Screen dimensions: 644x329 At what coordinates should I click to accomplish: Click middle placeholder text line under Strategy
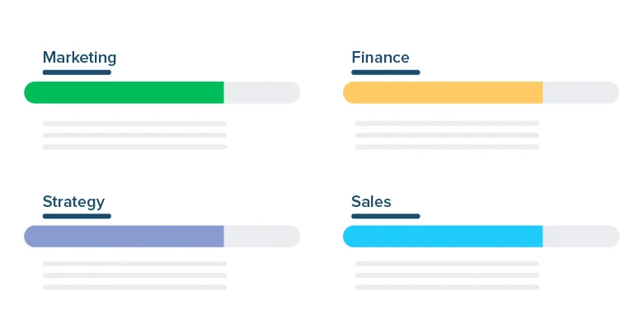134,275
